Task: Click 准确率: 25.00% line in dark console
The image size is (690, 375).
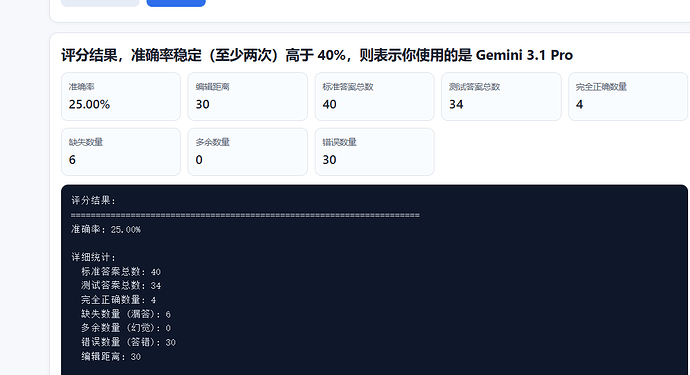Action: tap(106, 229)
